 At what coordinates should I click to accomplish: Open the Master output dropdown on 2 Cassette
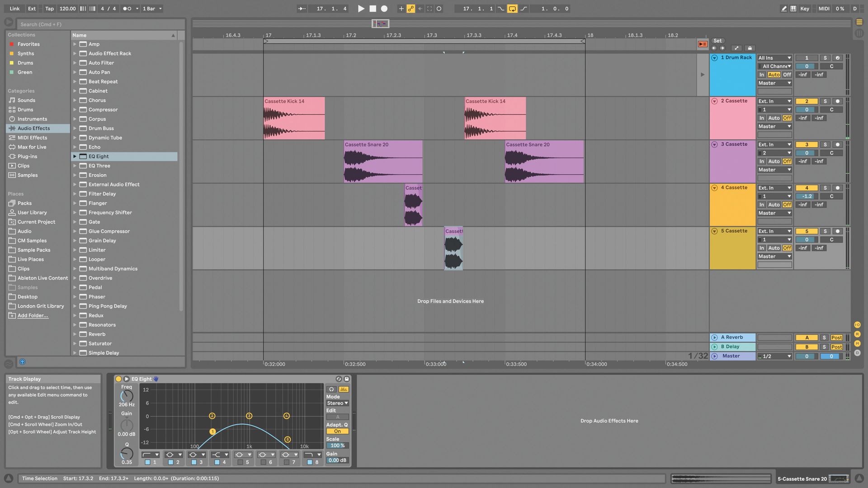pyautogui.click(x=774, y=127)
